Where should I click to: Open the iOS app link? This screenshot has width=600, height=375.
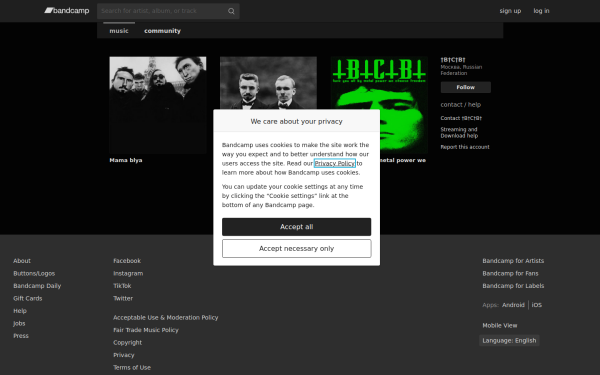point(536,305)
